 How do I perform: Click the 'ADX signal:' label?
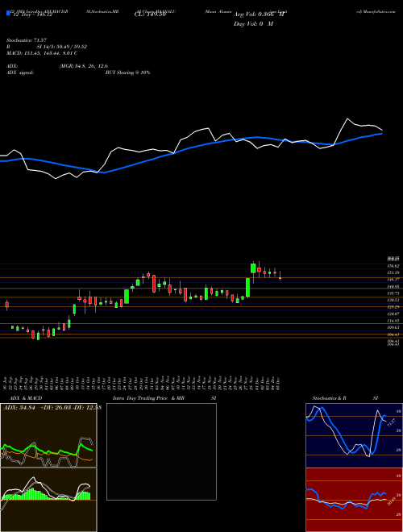(x=20, y=73)
